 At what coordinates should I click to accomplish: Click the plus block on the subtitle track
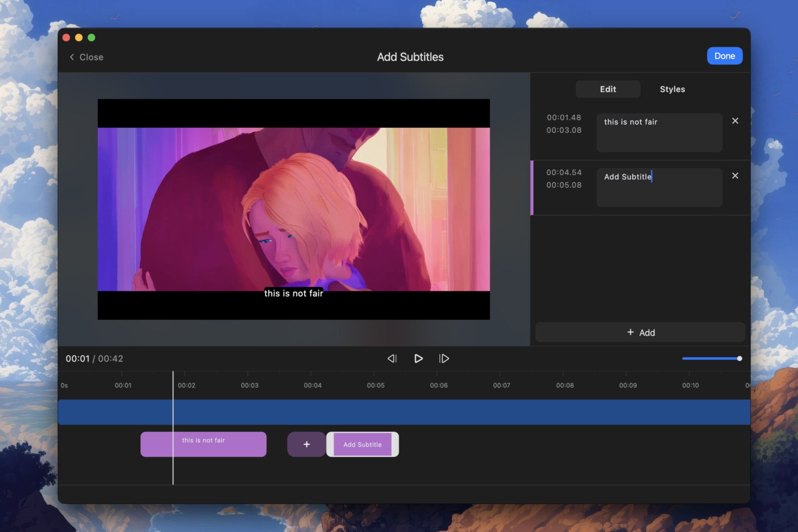[x=306, y=444]
